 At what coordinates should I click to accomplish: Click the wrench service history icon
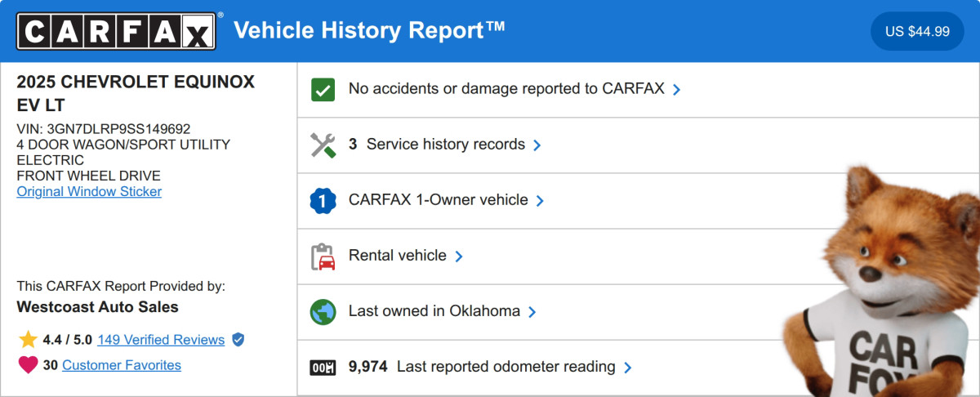click(x=323, y=145)
